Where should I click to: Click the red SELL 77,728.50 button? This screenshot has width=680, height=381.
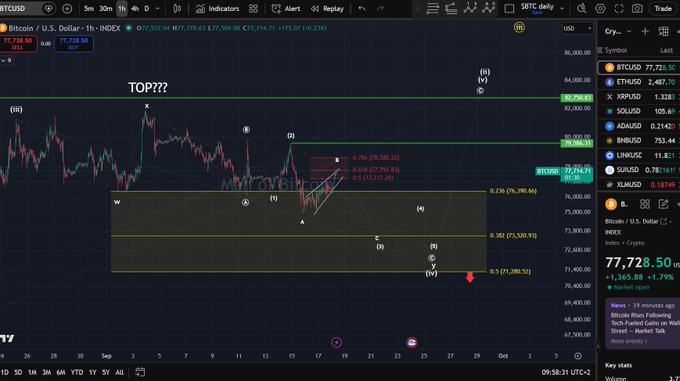click(18, 43)
